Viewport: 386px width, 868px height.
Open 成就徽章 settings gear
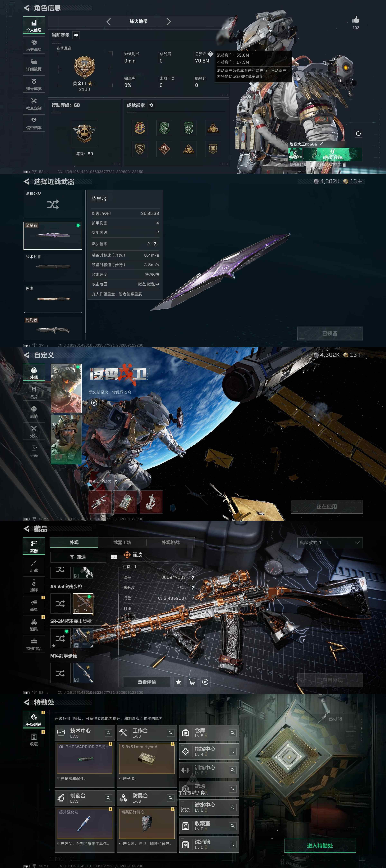(151, 105)
